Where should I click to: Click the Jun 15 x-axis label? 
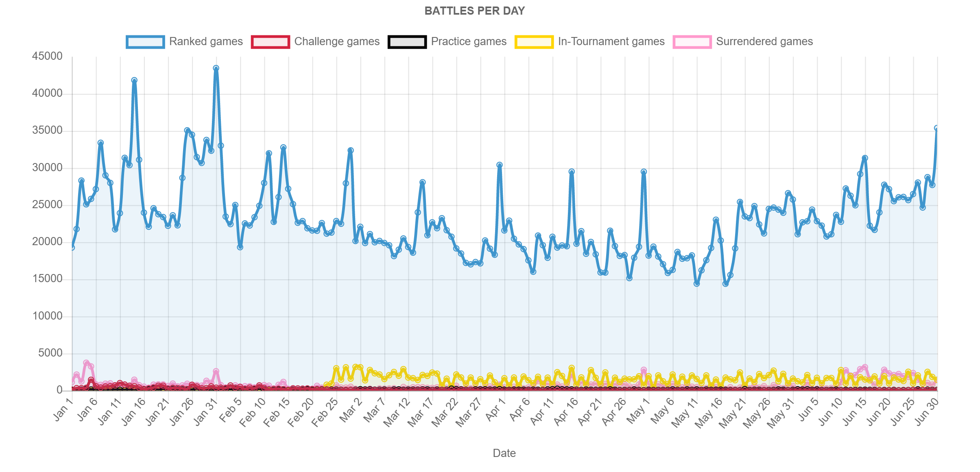855,411
